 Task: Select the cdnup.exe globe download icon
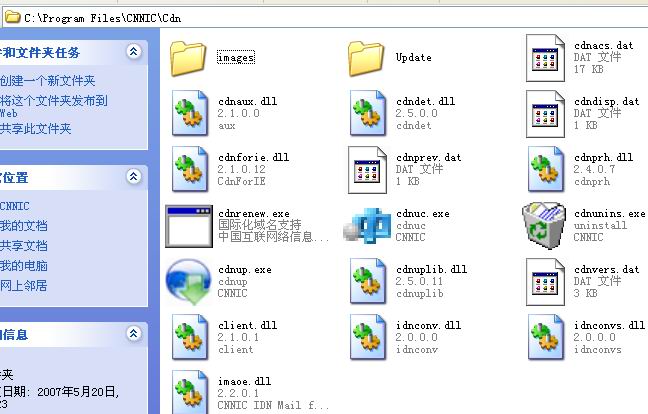click(x=188, y=281)
